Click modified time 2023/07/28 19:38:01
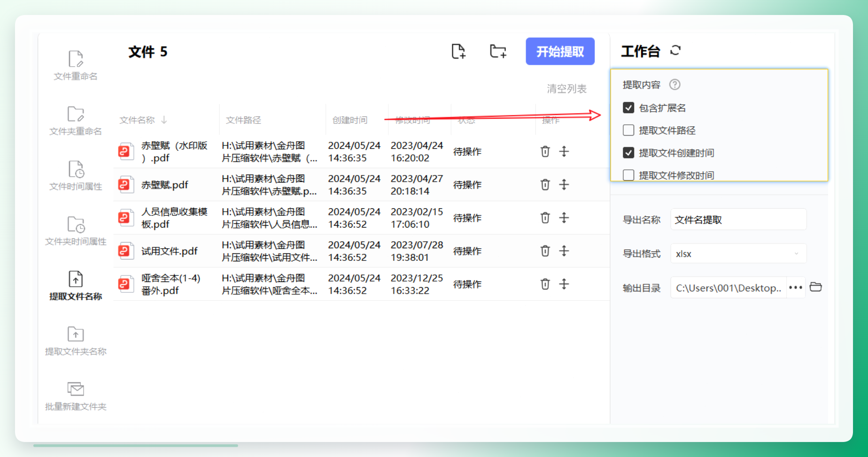The image size is (868, 457). click(x=417, y=251)
